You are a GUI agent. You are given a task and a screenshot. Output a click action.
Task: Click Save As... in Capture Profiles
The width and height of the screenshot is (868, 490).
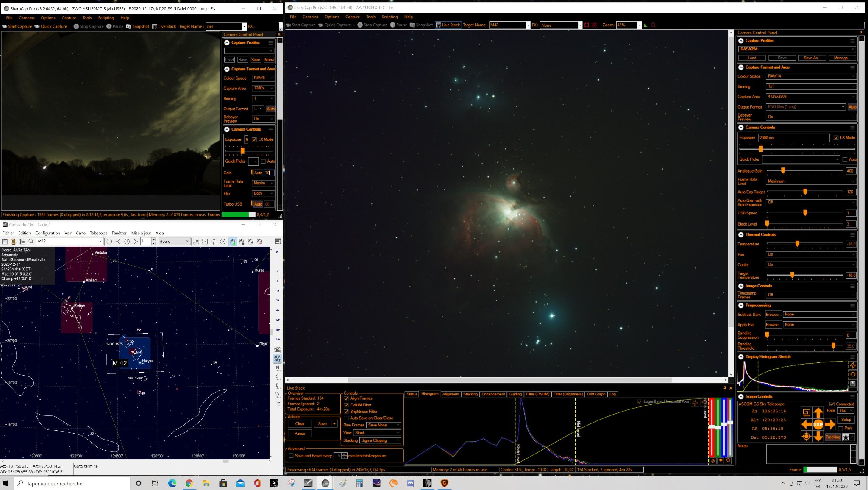(811, 58)
